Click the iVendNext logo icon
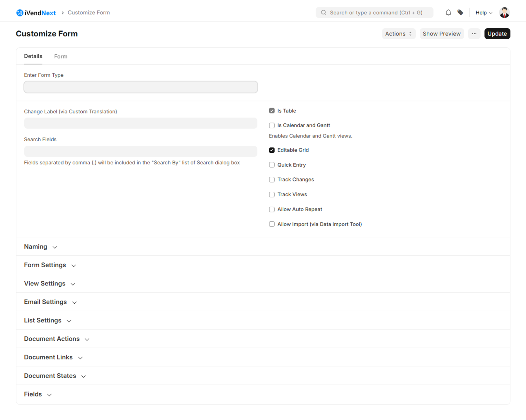The height and width of the screenshot is (420, 526). coord(20,13)
